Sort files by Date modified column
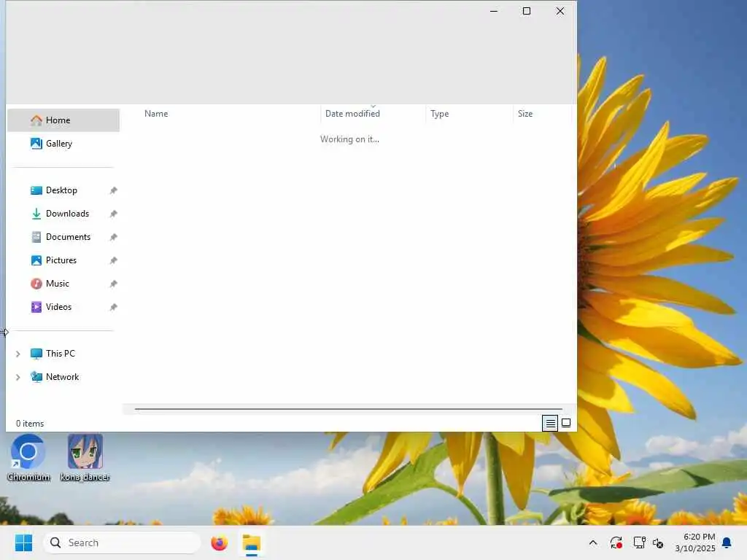747x560 pixels. (373, 114)
